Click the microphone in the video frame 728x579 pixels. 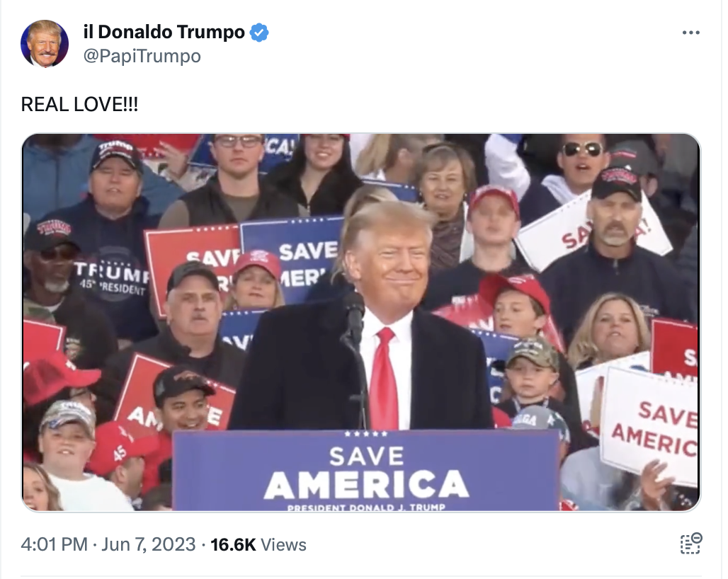[355, 320]
